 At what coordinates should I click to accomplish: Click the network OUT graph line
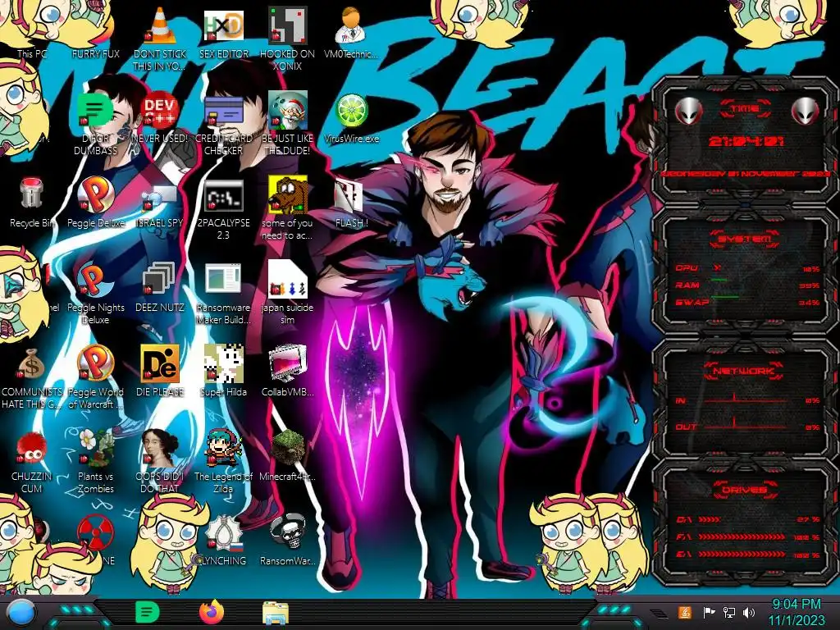(745, 426)
